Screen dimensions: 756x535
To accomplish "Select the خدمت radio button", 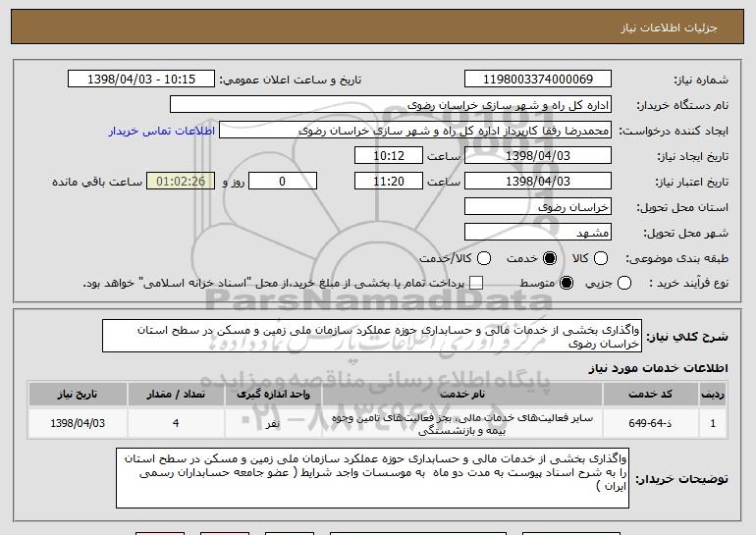I will tap(550, 258).
